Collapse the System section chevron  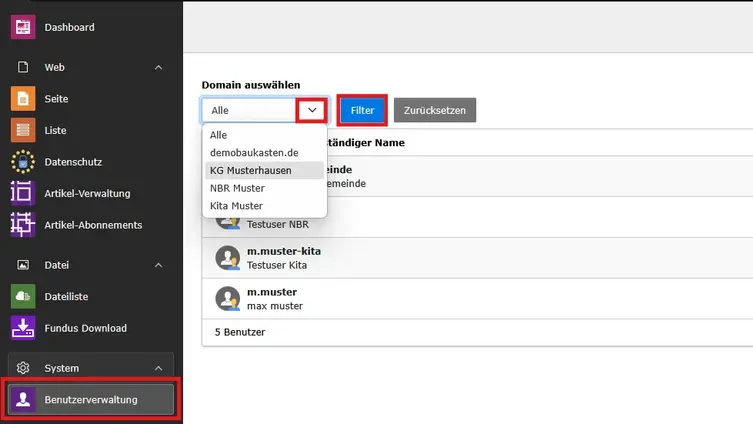(158, 368)
